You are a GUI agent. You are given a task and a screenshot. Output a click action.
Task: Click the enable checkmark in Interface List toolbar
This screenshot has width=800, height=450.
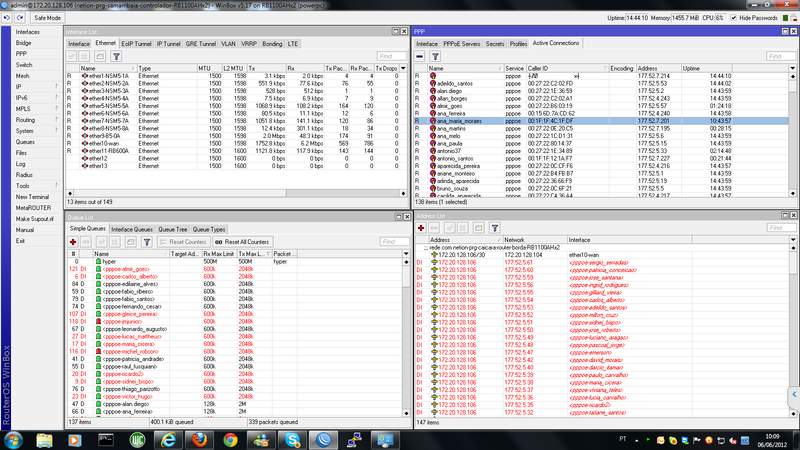[72, 56]
